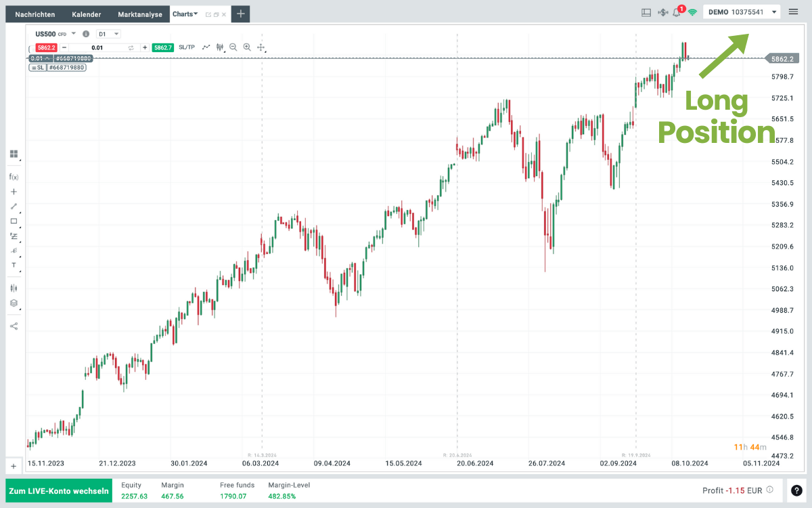Open the US500 symbol dropdown arrow
This screenshot has width=812, height=508.
pyautogui.click(x=73, y=34)
